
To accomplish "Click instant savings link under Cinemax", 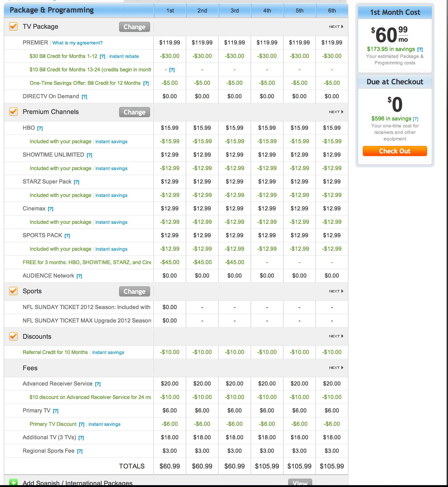I will [x=111, y=222].
